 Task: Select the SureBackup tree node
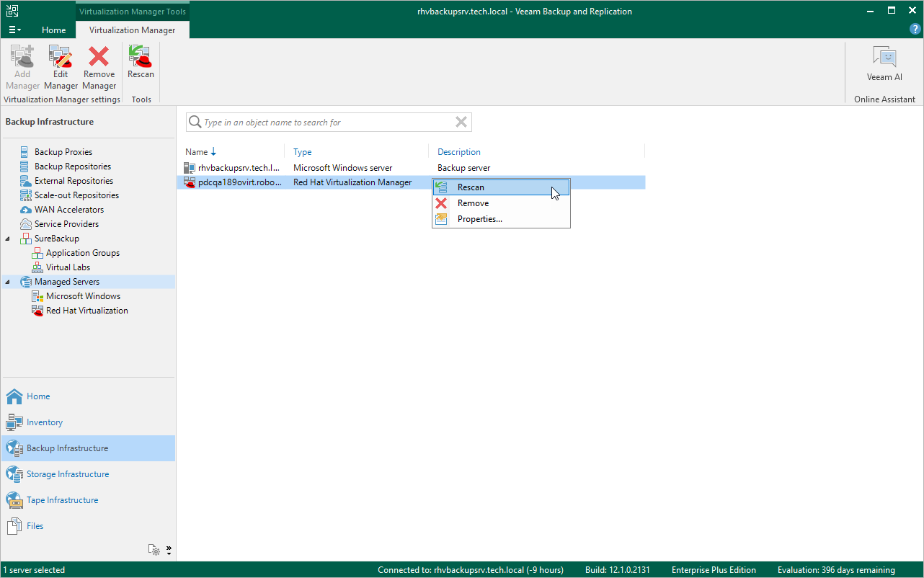(57, 239)
